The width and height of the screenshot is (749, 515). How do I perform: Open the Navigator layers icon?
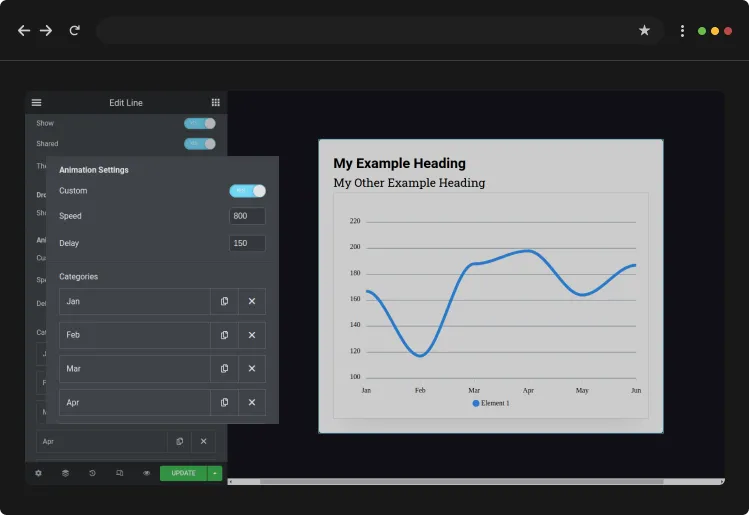[65, 473]
